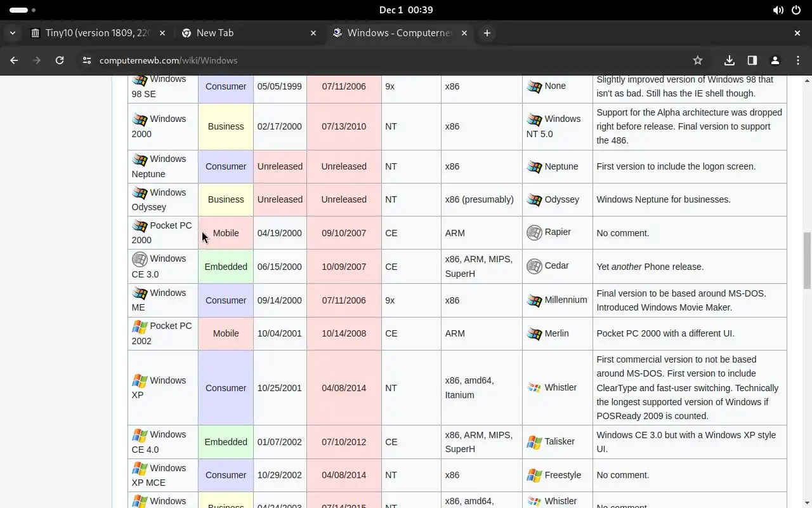The height and width of the screenshot is (508, 812).
Task: Bookmark this page with the star icon
Action: pyautogui.click(x=698, y=60)
